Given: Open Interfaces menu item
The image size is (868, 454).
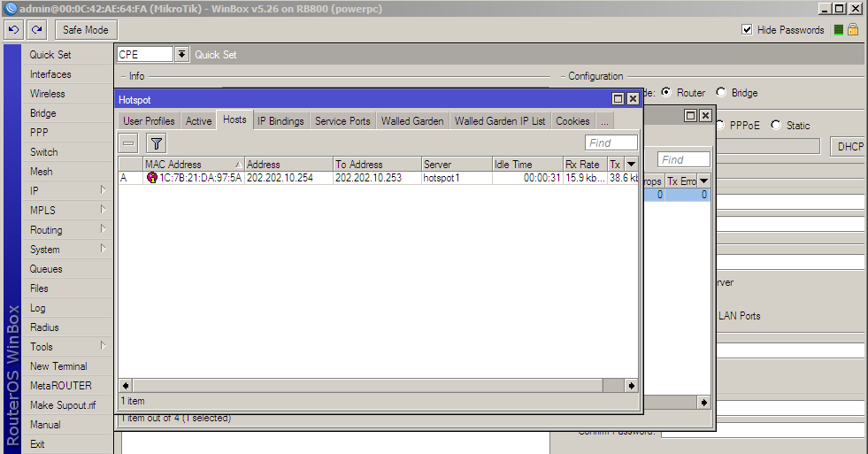Looking at the screenshot, I should coord(67,74).
